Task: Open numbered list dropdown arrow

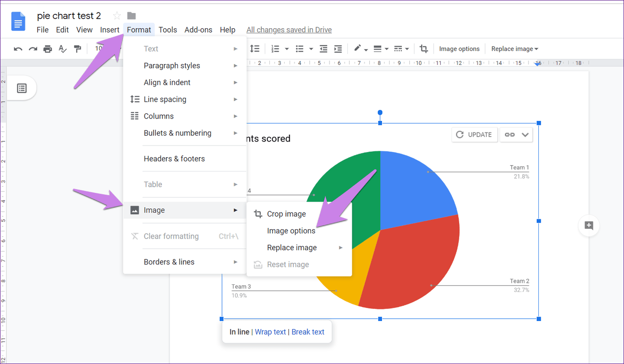Action: pyautogui.click(x=287, y=49)
